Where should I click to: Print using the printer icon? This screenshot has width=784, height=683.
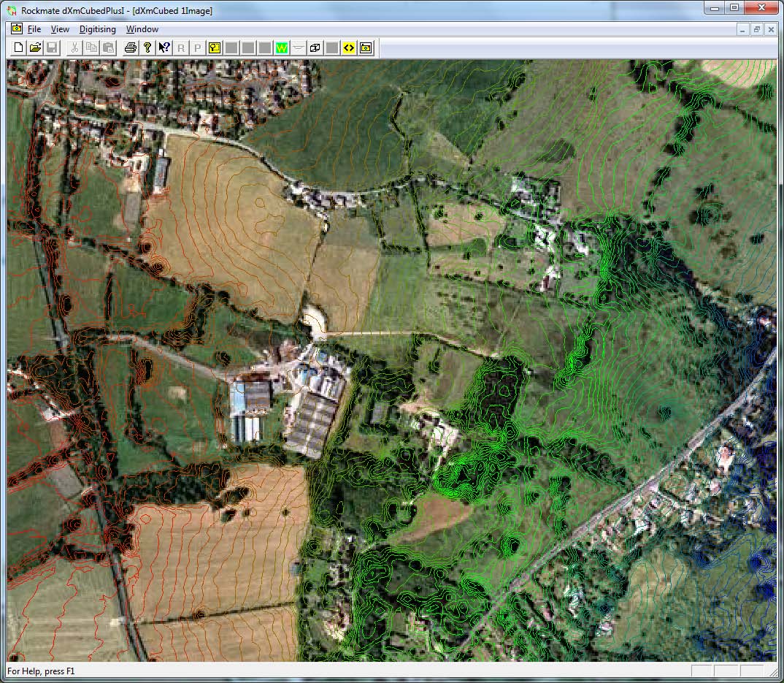point(131,47)
